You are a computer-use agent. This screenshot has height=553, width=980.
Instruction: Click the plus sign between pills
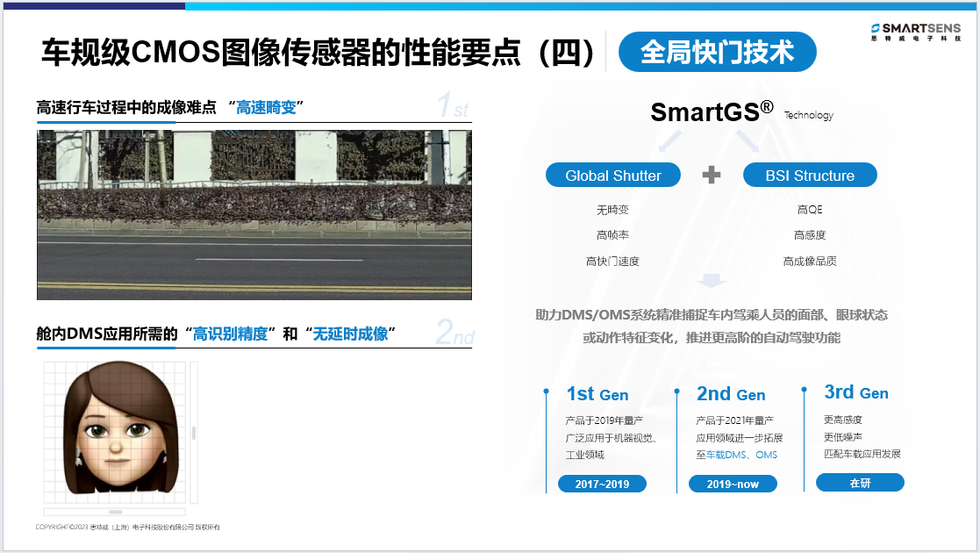tap(712, 176)
